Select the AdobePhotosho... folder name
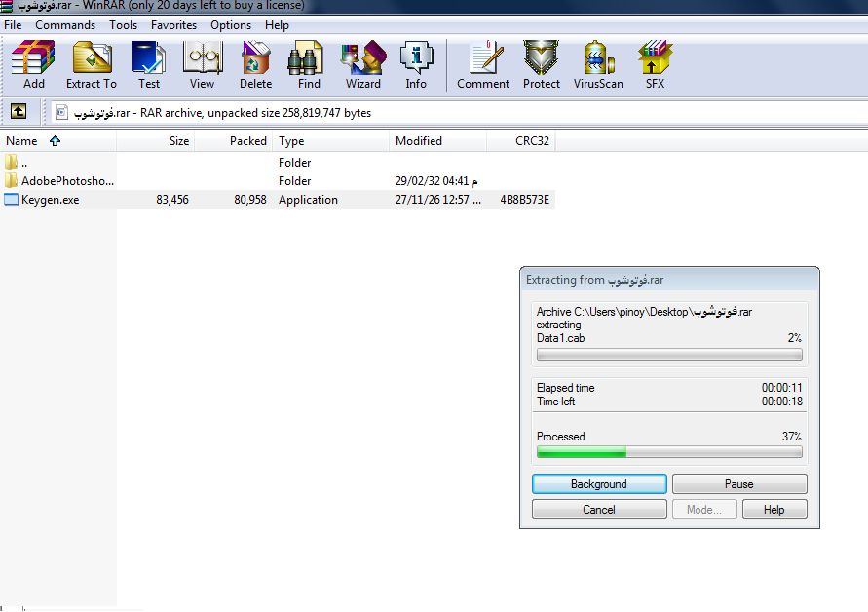The image size is (868, 612). [x=67, y=181]
